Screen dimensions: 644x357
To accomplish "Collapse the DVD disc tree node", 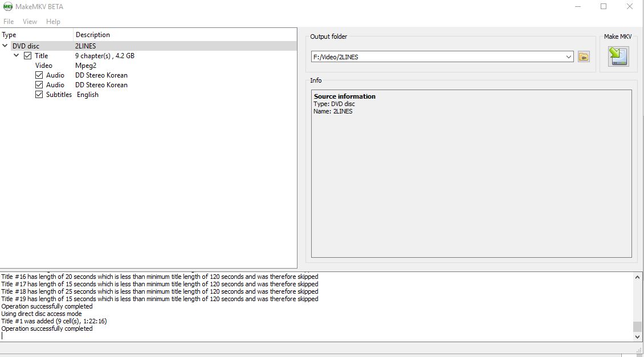I will 5,46.
